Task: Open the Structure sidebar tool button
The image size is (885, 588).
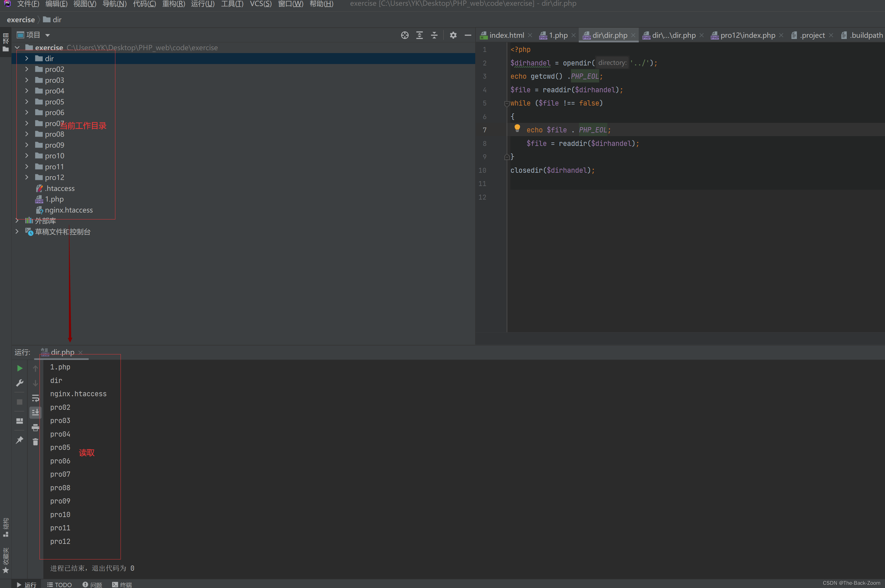Action: coord(6,527)
